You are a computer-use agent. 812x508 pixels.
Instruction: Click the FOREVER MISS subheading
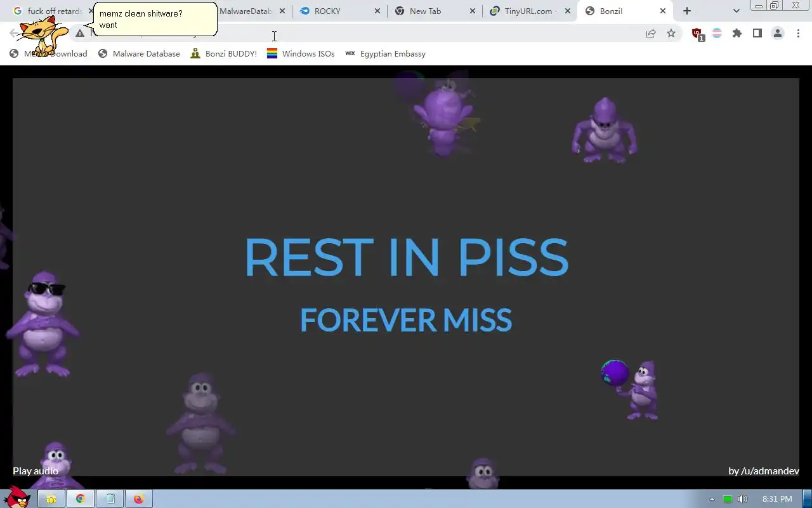click(406, 320)
